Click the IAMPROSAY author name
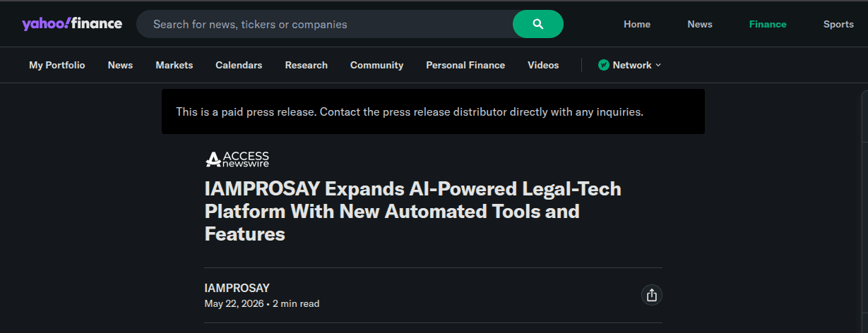Viewport: 868px width, 333px height. point(237,288)
